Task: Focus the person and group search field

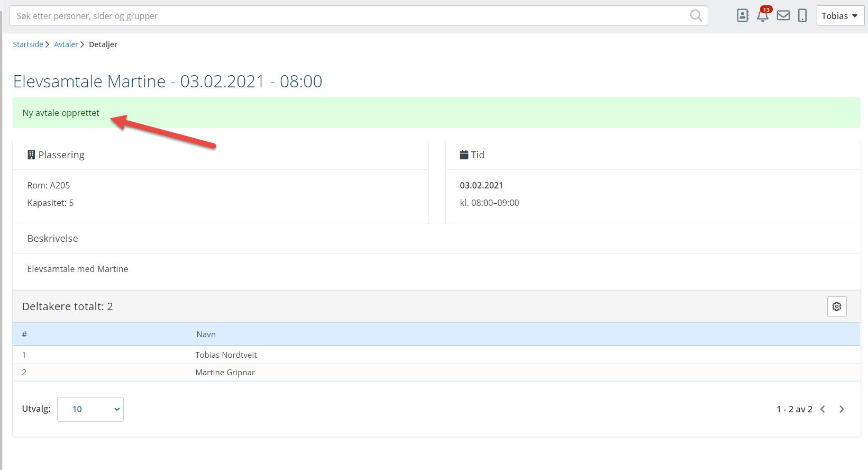Action: pyautogui.click(x=349, y=16)
